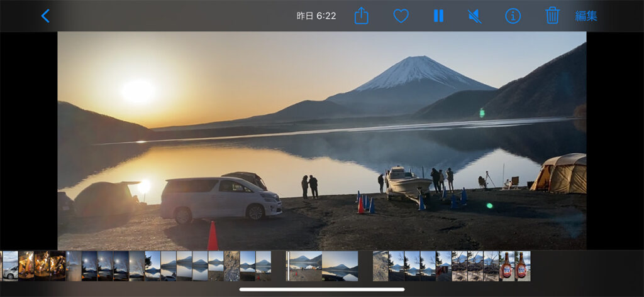Open the thumbnail of a hand holding a cup

[x=443, y=266]
